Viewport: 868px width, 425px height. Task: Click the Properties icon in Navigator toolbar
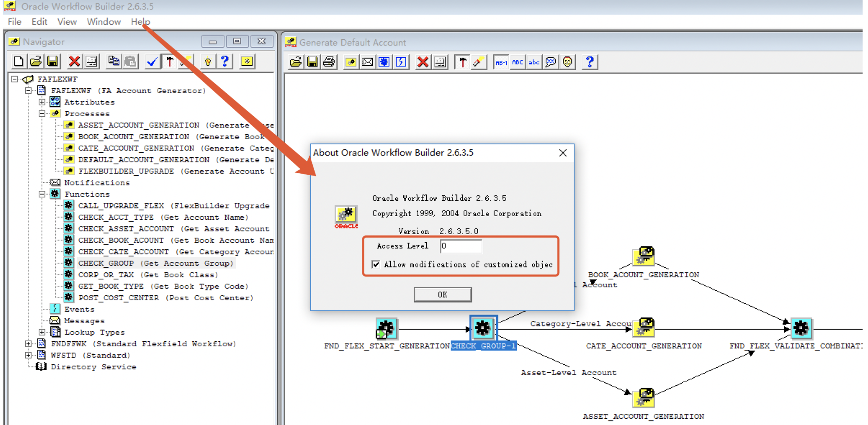click(x=91, y=61)
